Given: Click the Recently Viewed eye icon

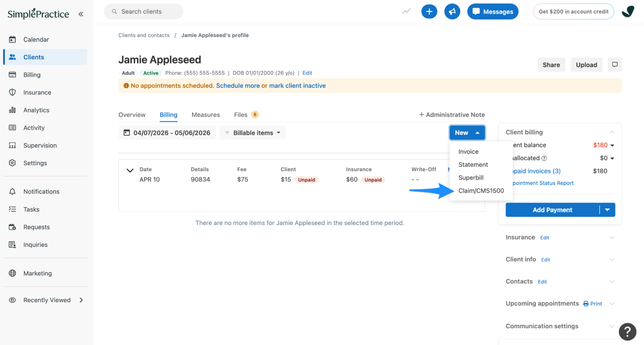Looking at the screenshot, I should point(12,300).
